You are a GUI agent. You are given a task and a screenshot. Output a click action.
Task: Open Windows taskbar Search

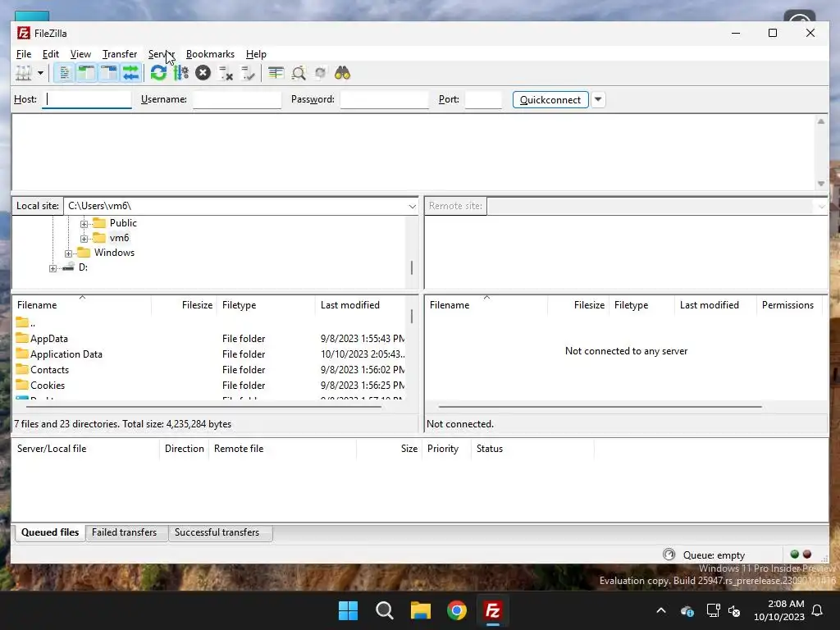pyautogui.click(x=384, y=610)
